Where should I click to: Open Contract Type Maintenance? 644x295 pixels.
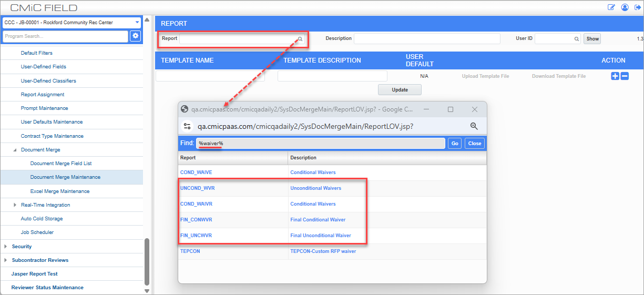click(52, 136)
